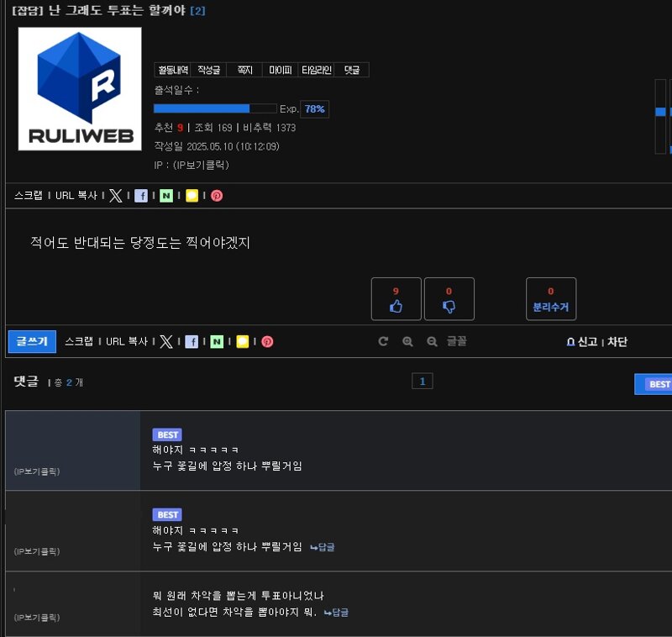
Task: Click URL 복사 link beside 글쓰기
Action: (x=127, y=342)
